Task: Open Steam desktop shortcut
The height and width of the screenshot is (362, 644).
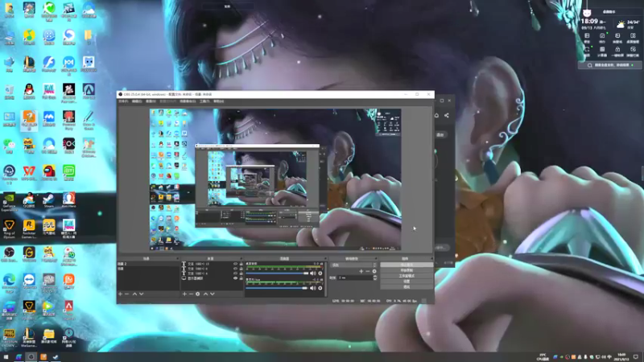Action: point(48,200)
